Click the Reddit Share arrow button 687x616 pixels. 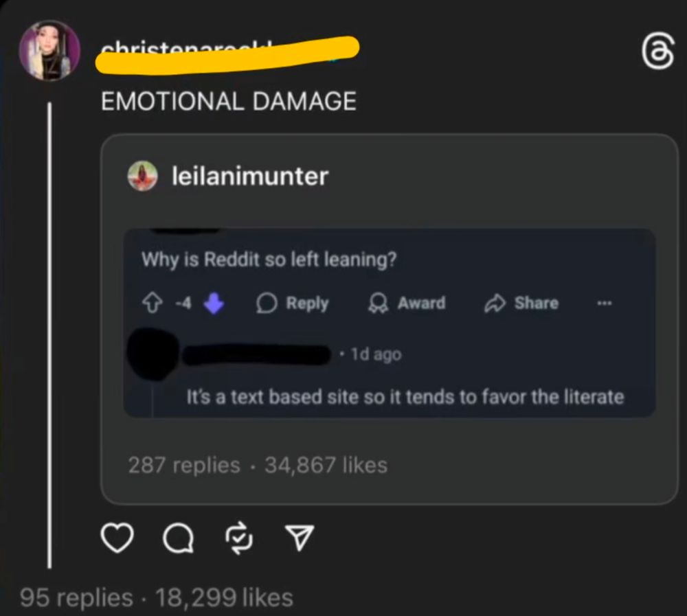click(x=521, y=303)
